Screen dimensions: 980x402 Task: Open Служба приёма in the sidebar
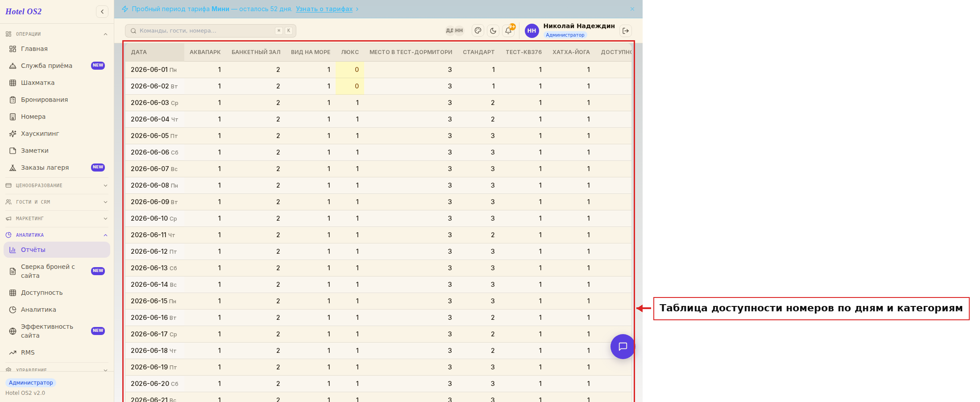(57, 66)
